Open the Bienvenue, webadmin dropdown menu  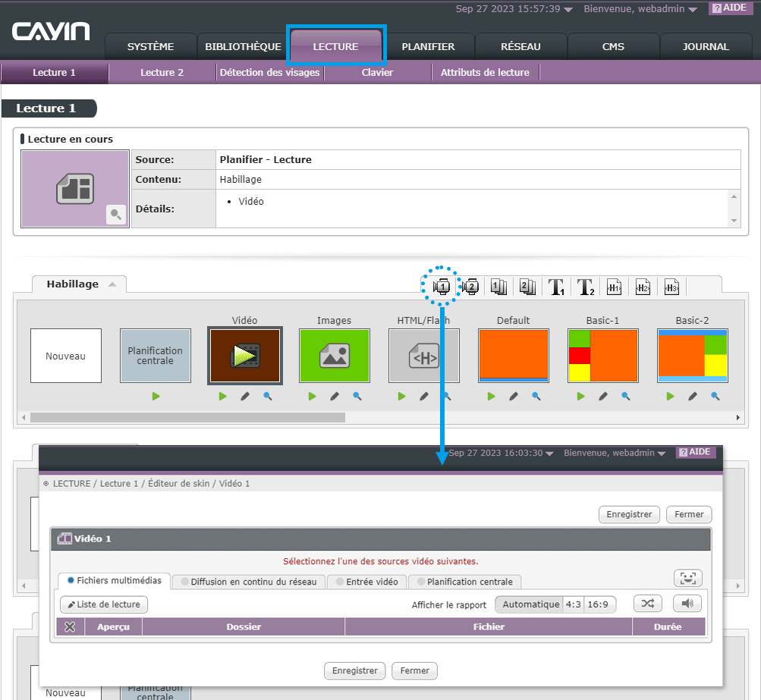[x=640, y=9]
